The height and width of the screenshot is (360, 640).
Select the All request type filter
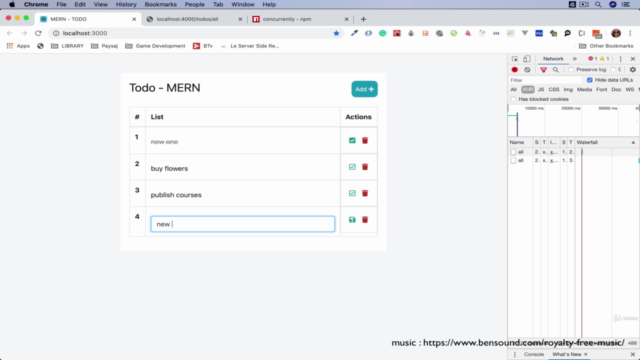click(x=513, y=89)
